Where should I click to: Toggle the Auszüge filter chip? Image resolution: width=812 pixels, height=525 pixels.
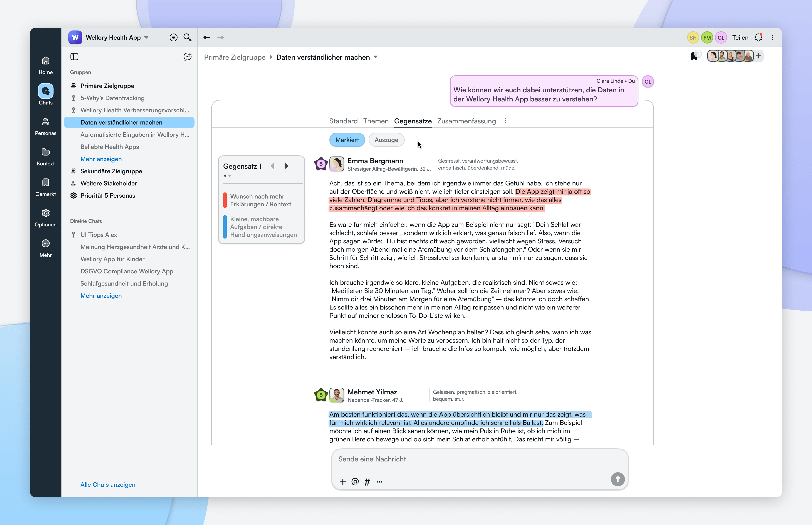tap(386, 140)
